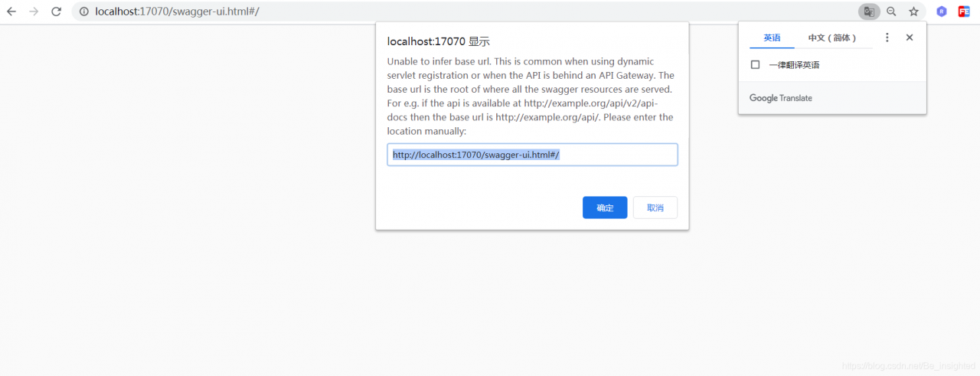Switch to the 英语 tab
The width and height of the screenshot is (980, 376).
tap(772, 38)
